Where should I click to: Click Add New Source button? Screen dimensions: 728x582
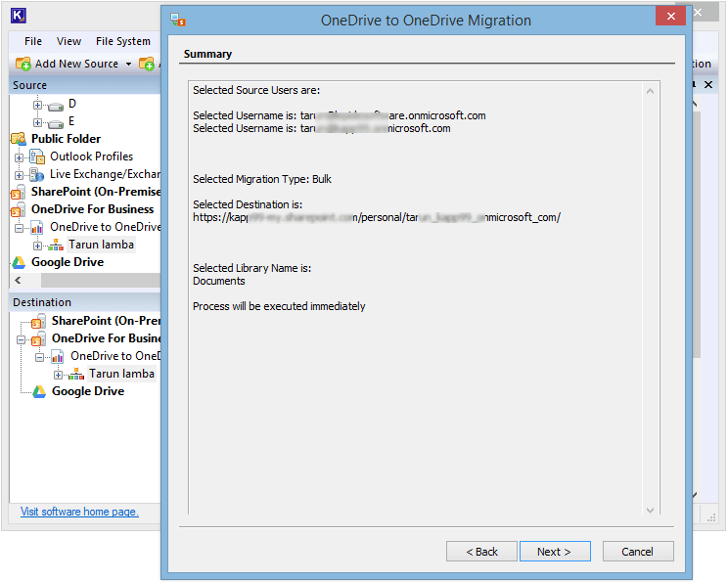click(x=68, y=64)
